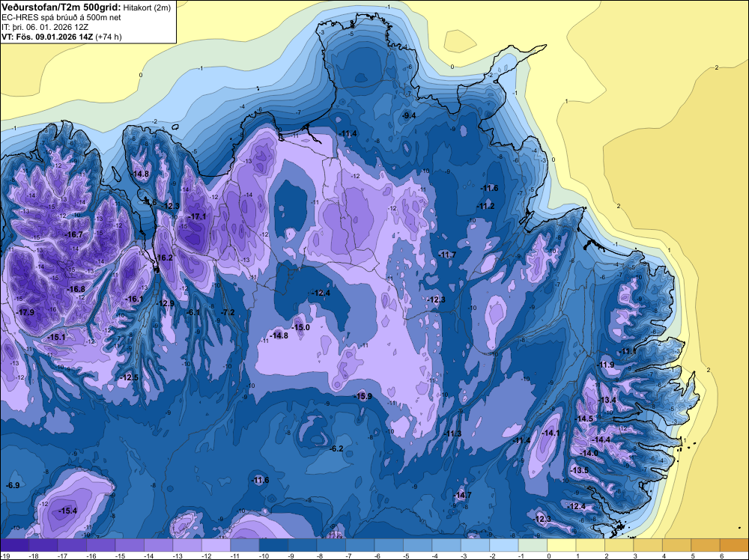Image resolution: width=749 pixels, height=560 pixels.
Task: Select the initial time 'IT: þri. 06. 01. 2026 12Z'
Action: (x=45, y=27)
